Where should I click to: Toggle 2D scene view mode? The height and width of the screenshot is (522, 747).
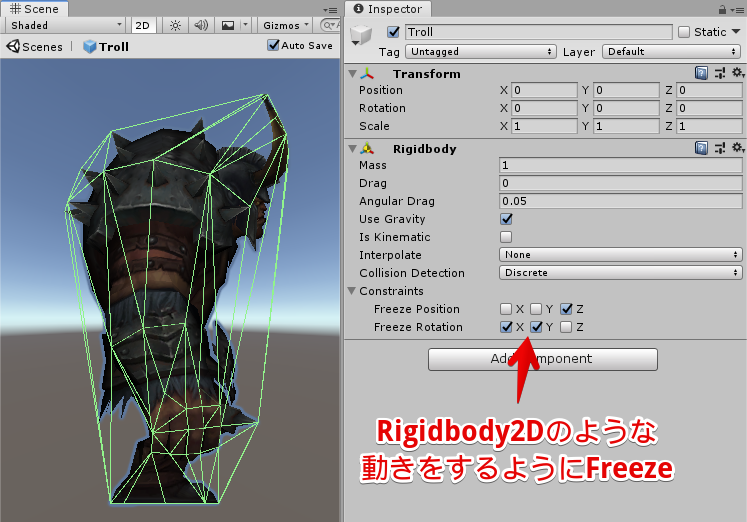pyautogui.click(x=143, y=25)
